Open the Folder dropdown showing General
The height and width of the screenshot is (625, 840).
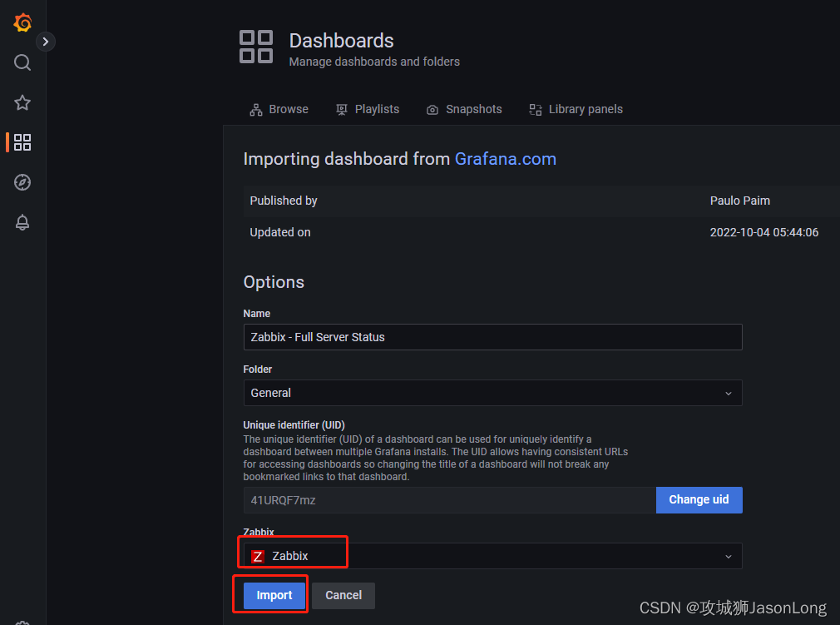(x=492, y=393)
